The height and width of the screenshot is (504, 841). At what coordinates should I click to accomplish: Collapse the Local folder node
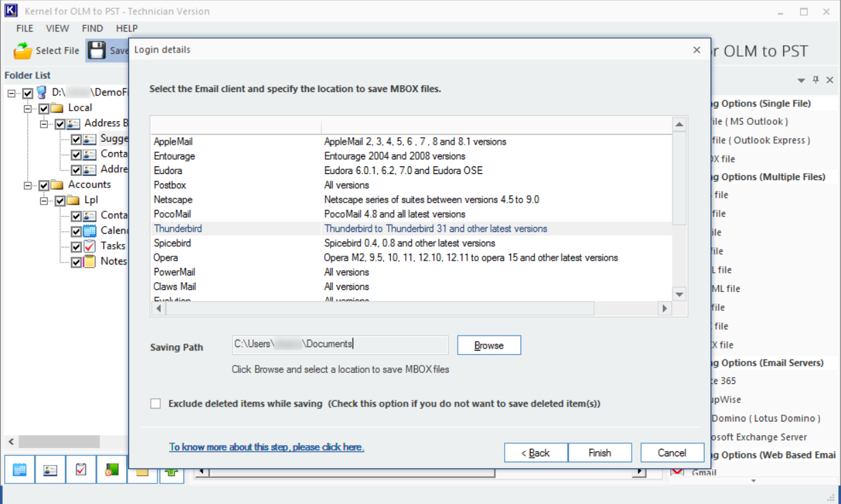[x=28, y=108]
